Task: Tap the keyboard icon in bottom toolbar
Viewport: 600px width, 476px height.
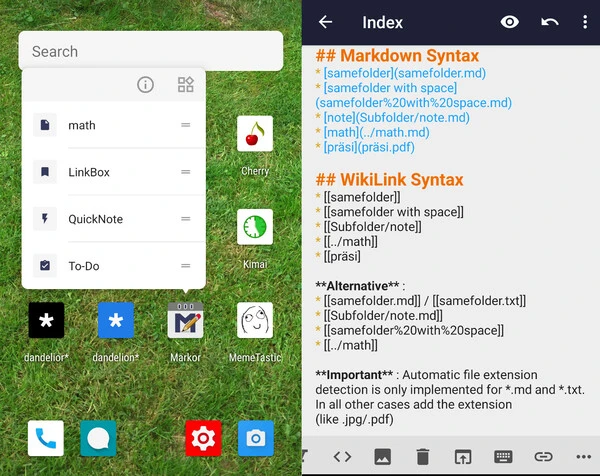Action: click(503, 457)
